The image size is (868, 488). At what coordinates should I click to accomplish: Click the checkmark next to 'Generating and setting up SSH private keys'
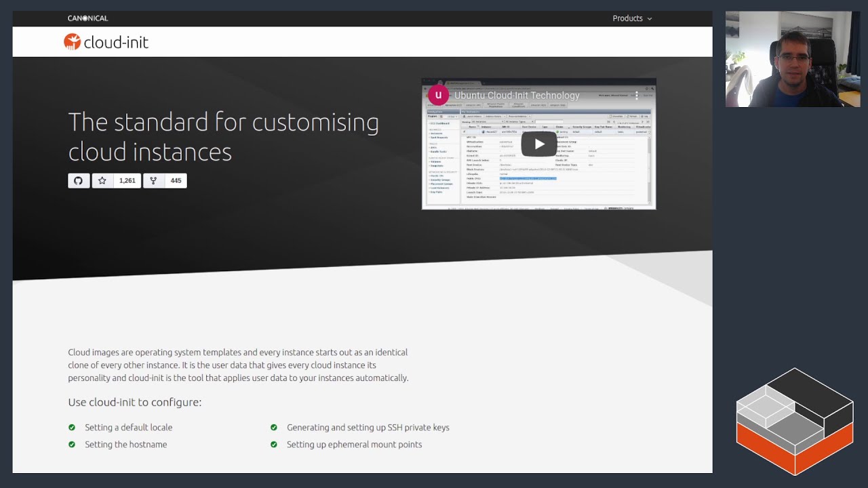[x=274, y=428]
